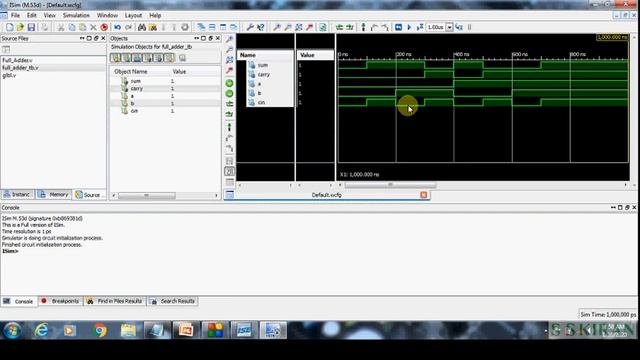The image size is (640, 360).
Task: Select glbl.v in Source Files
Action: 9,76
